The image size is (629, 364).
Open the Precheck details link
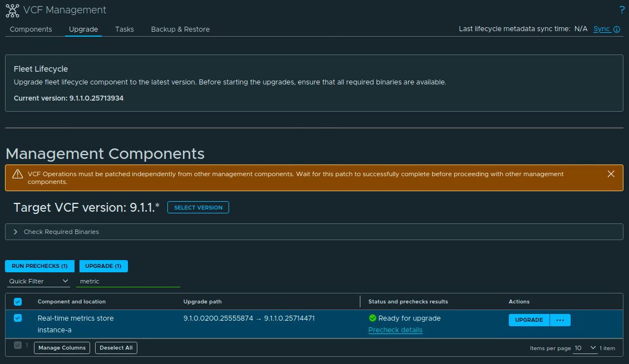(x=395, y=330)
